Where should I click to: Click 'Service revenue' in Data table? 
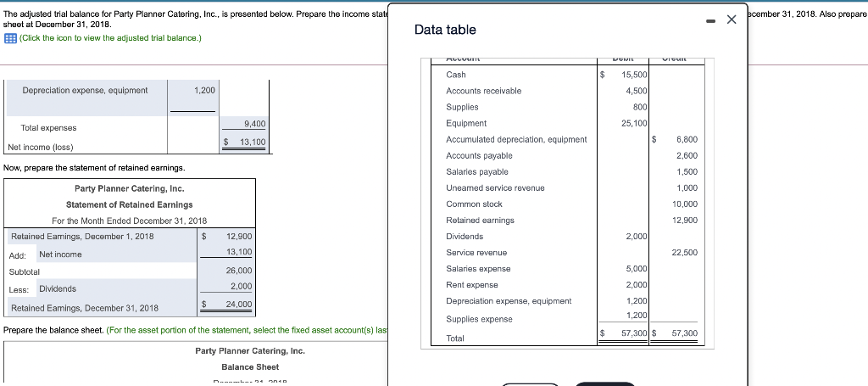click(x=476, y=253)
